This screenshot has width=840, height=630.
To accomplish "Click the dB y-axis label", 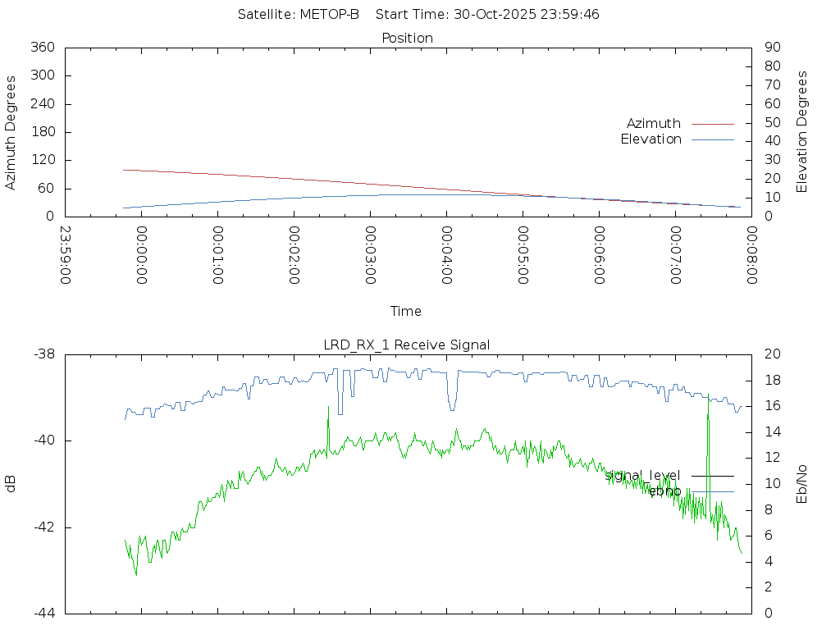I will click(x=11, y=484).
